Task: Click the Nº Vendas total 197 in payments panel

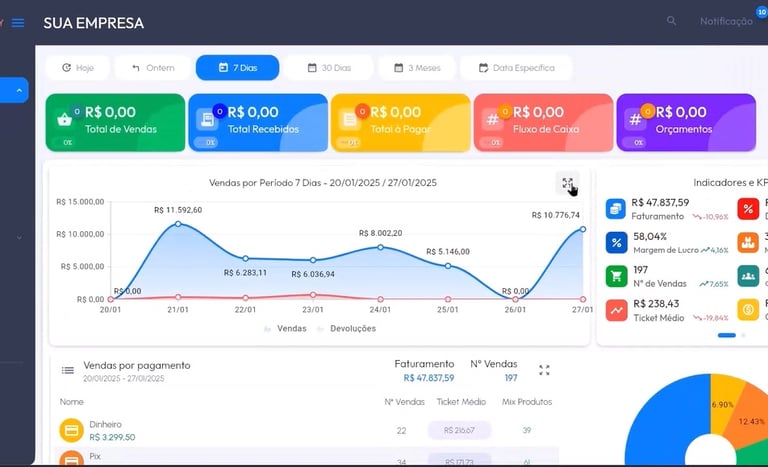Action: 511,378
